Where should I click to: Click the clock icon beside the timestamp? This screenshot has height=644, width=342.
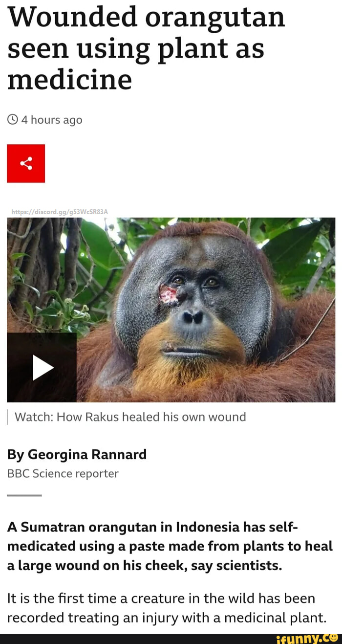(x=13, y=119)
